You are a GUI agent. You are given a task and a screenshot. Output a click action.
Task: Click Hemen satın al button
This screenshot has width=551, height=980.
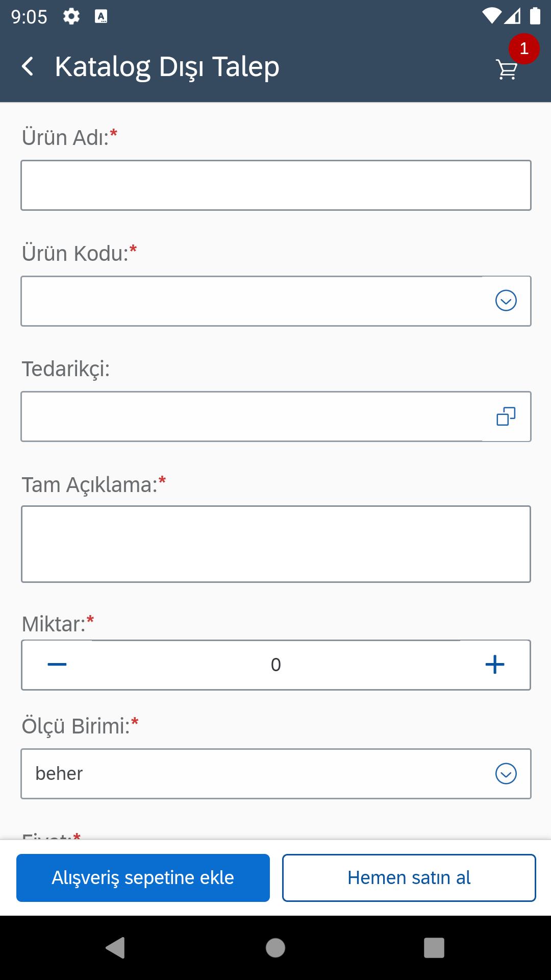[409, 878]
